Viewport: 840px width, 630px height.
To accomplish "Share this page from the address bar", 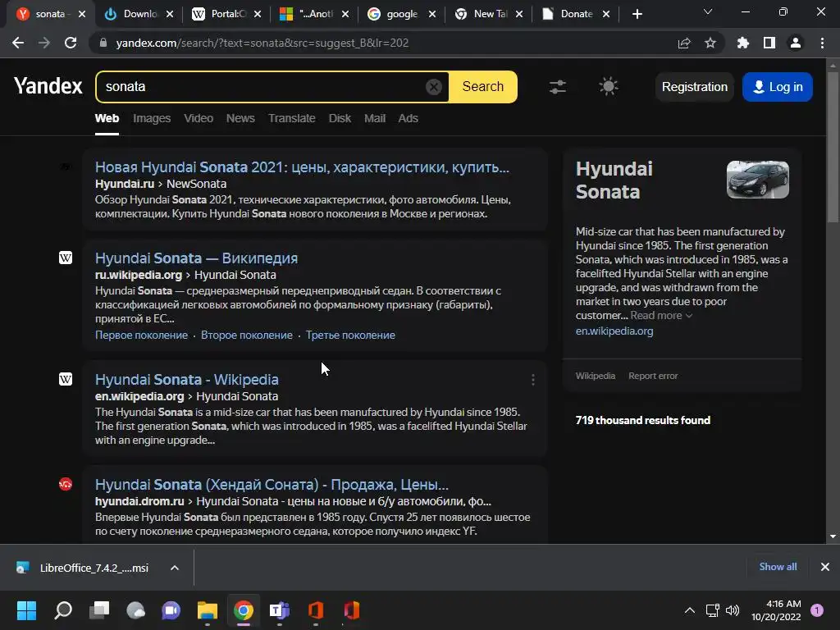I will (x=684, y=43).
